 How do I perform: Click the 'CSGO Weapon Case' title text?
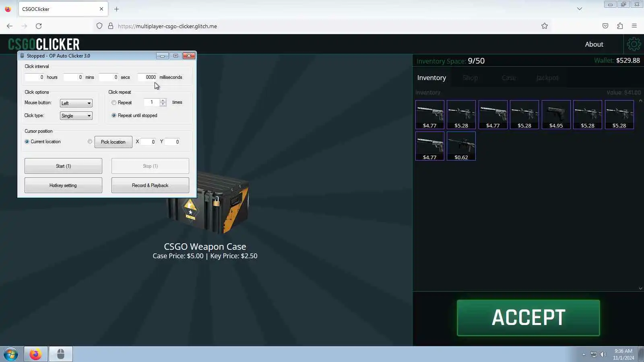click(205, 247)
